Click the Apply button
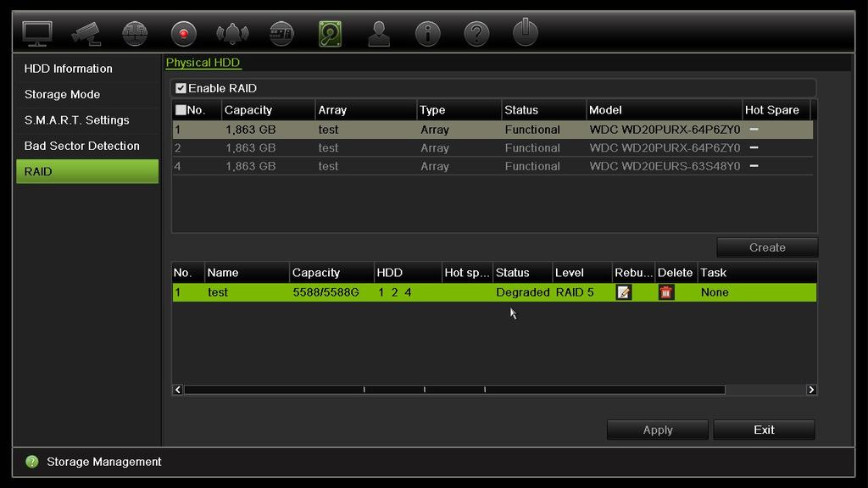The height and width of the screenshot is (488, 868). pos(658,430)
